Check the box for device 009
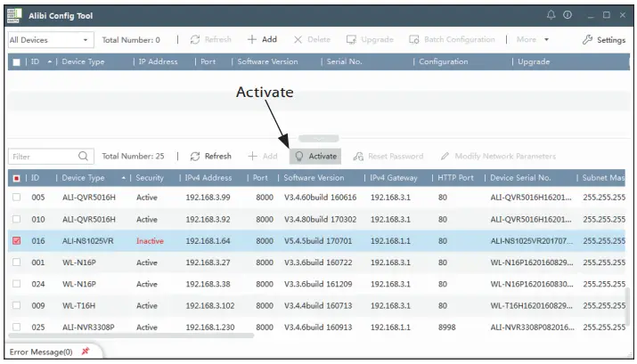 pos(16,305)
